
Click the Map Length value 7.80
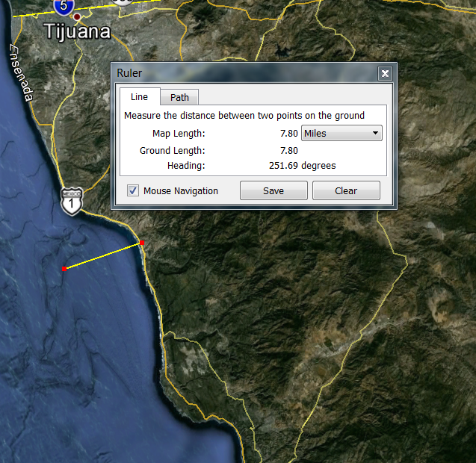[x=288, y=134]
